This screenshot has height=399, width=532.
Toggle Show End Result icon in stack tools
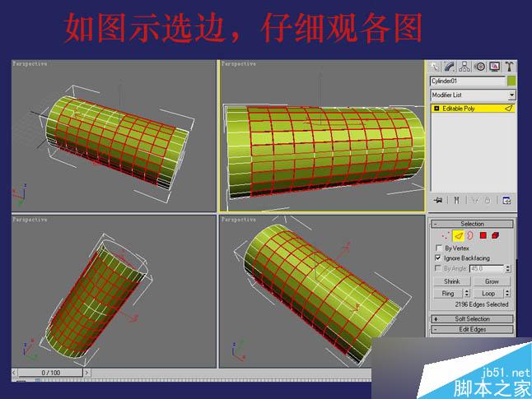(x=457, y=201)
